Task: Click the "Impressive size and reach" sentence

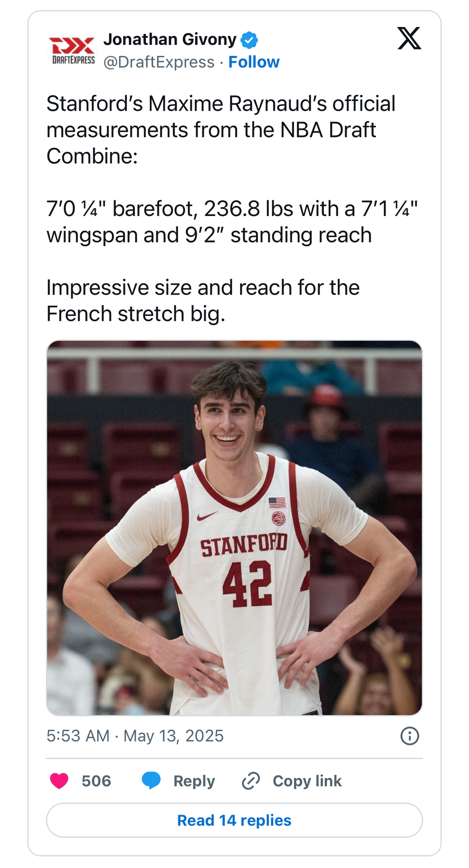Action: click(x=203, y=301)
